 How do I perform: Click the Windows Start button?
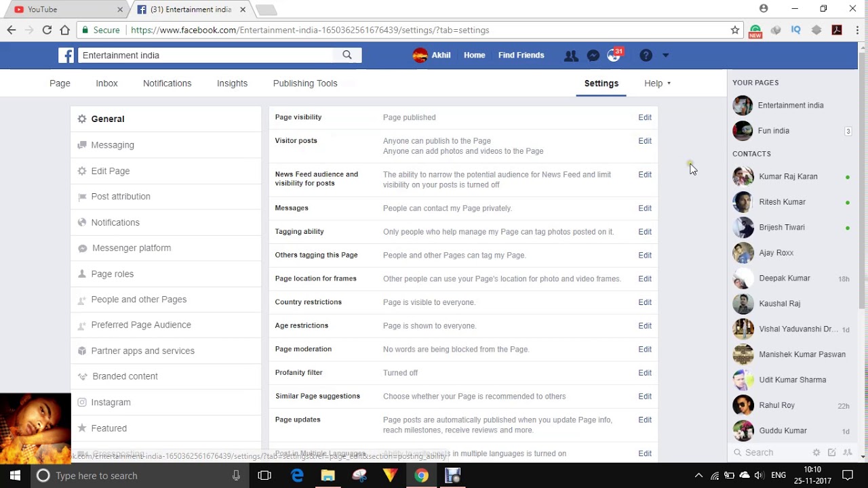coord(15,476)
